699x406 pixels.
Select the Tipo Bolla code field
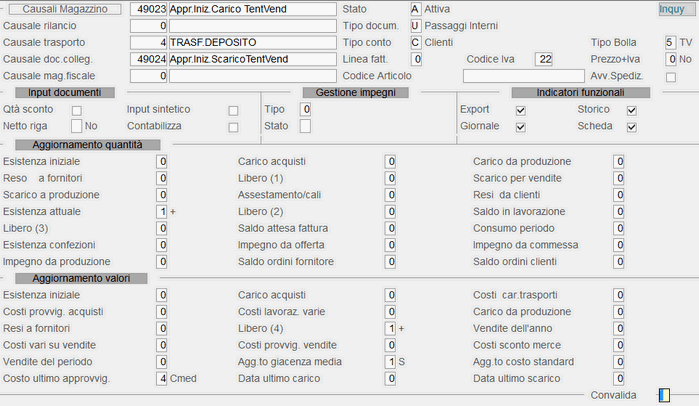click(670, 42)
